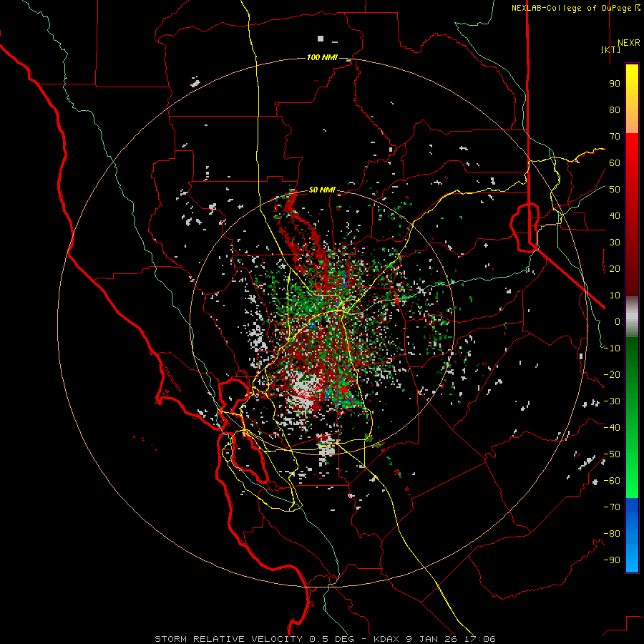Click the -70 value on velocity scale
644x644 pixels.
pyautogui.click(x=612, y=507)
